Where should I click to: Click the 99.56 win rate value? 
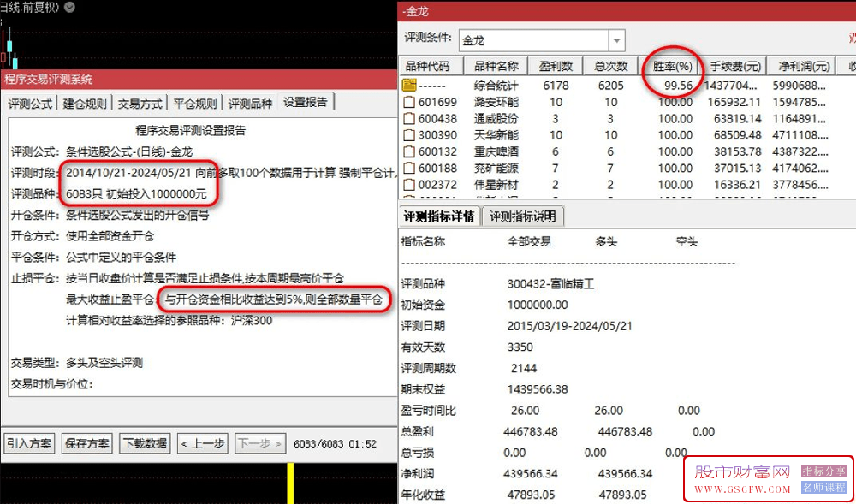678,86
